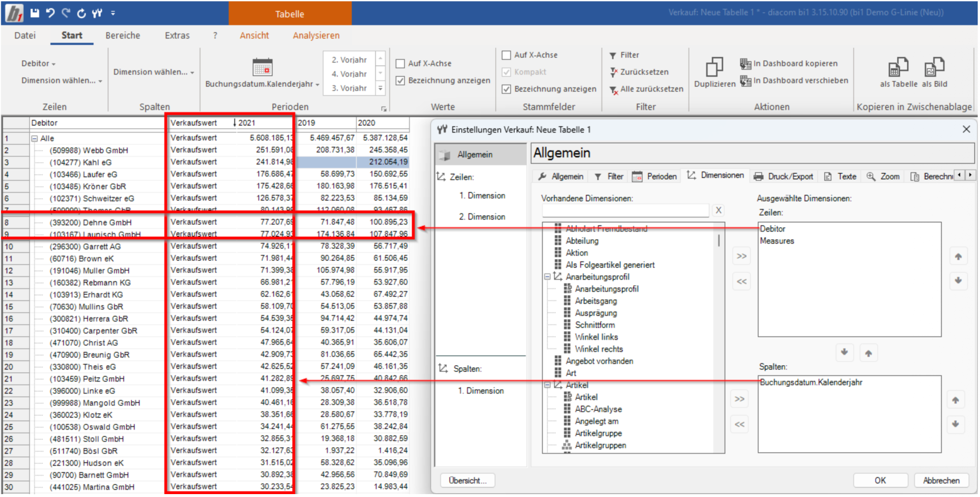Viewport: 980px width, 497px height.
Task: Confirm the dialog with OK
Action: [x=880, y=481]
